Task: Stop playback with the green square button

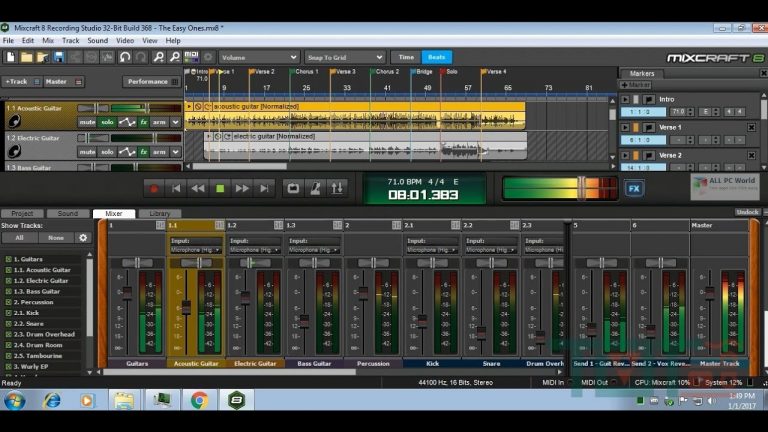Action: [x=220, y=189]
